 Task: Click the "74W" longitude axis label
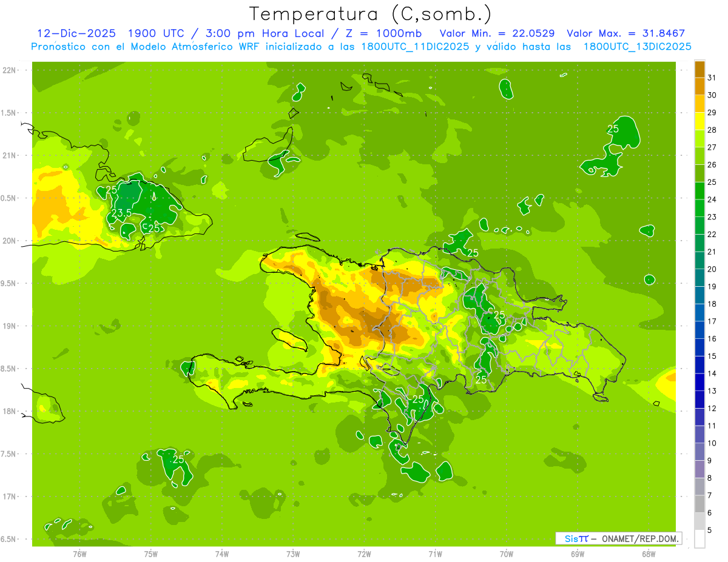(x=222, y=554)
